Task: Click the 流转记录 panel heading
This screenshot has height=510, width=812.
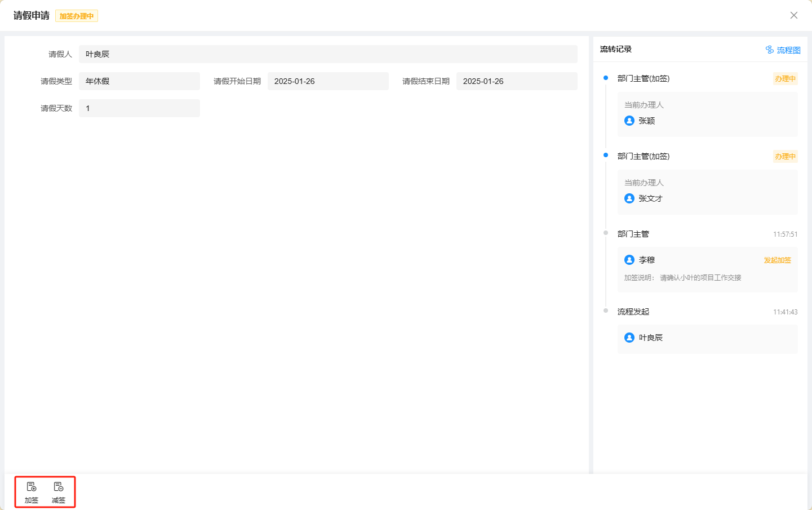Action: pos(616,50)
